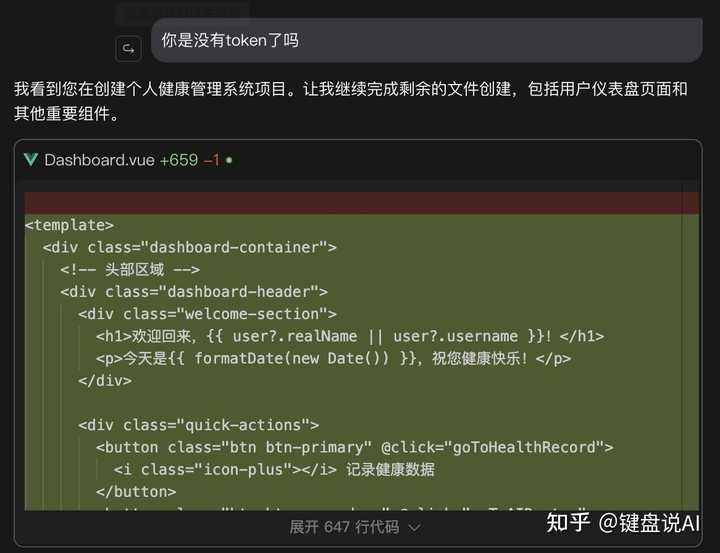Click the chevron next to 展开 647 行代码
Image resolution: width=720 pixels, height=553 pixels.
(x=415, y=527)
